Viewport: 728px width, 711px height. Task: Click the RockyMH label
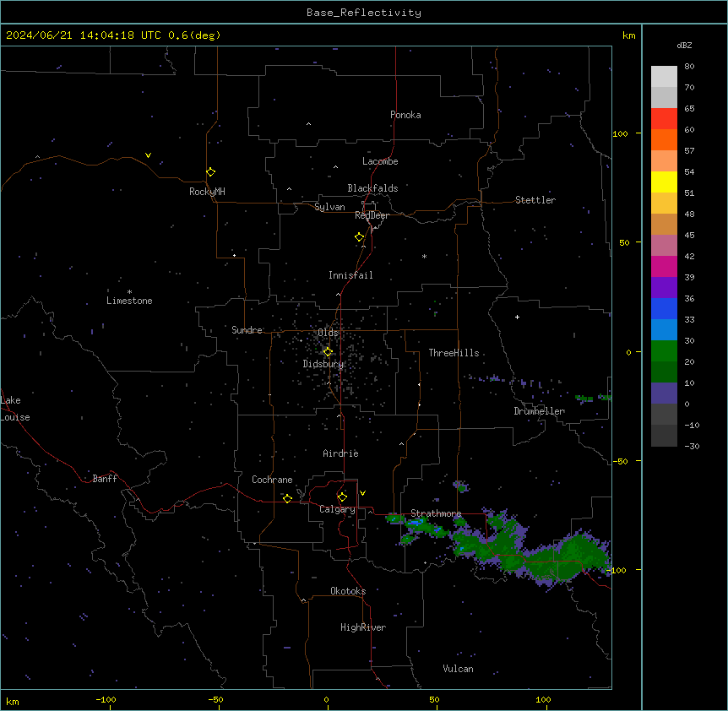click(207, 192)
